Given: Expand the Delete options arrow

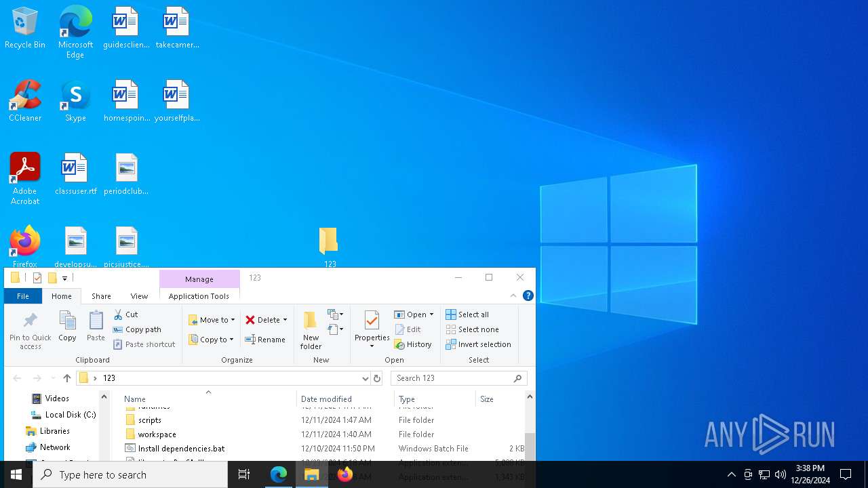Looking at the screenshot, I should pos(285,320).
